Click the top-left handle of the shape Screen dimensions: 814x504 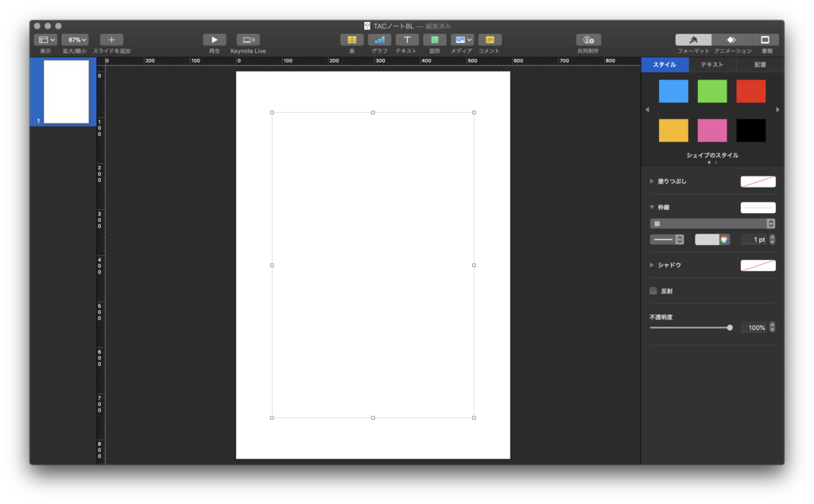[x=272, y=112]
